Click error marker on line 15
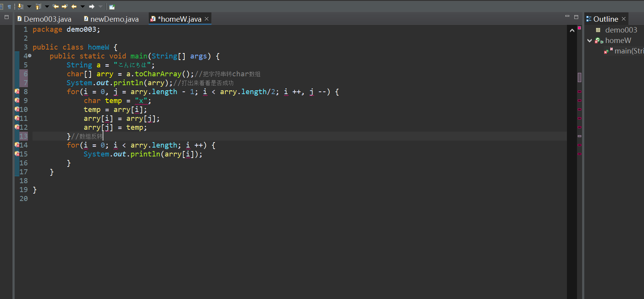Viewport: 644px width, 299px height. [17, 154]
